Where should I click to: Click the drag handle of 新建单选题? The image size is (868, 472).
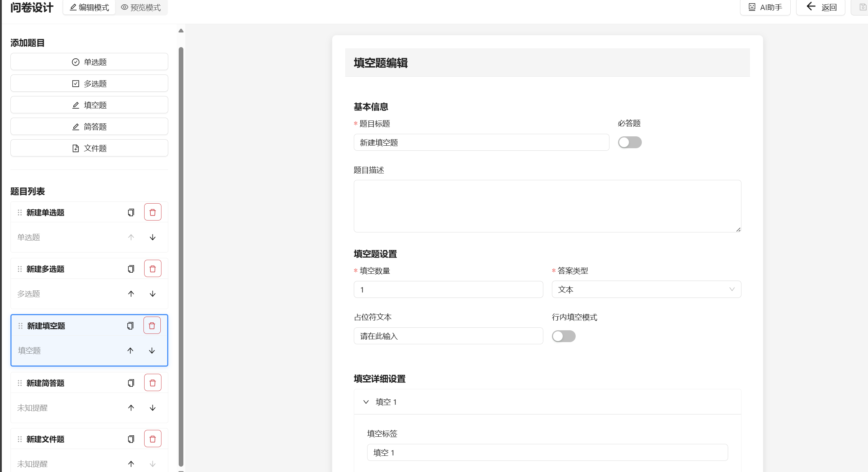click(20, 212)
